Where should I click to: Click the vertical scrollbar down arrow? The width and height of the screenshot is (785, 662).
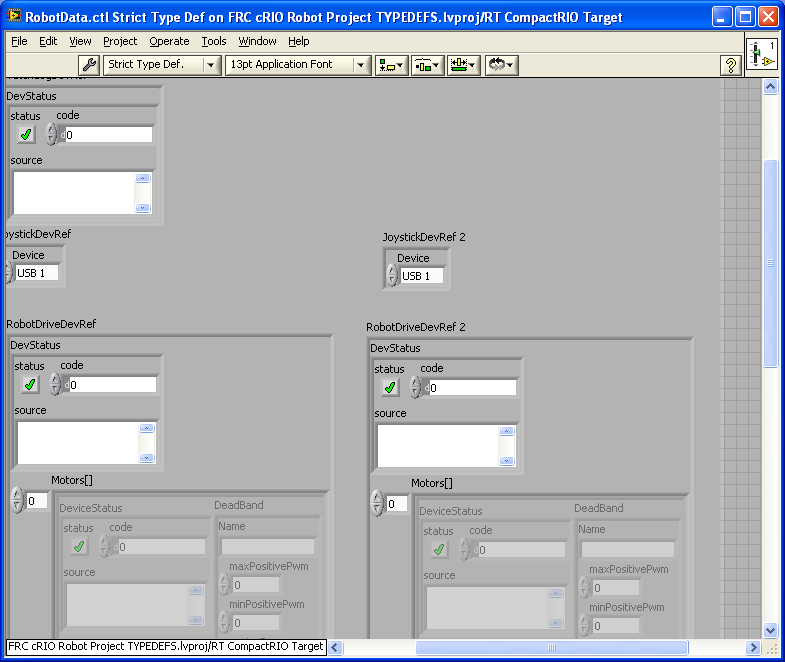pyautogui.click(x=770, y=630)
